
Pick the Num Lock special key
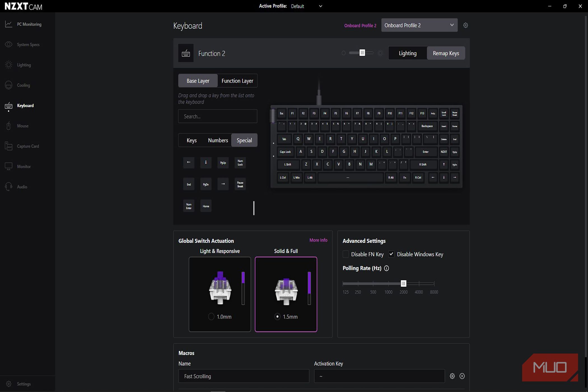click(x=240, y=162)
